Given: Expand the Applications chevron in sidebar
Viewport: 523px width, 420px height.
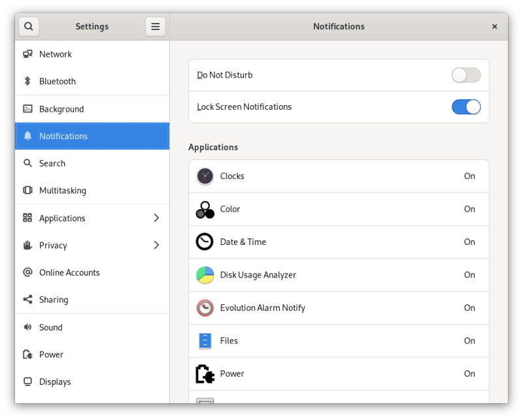Looking at the screenshot, I should pos(156,218).
